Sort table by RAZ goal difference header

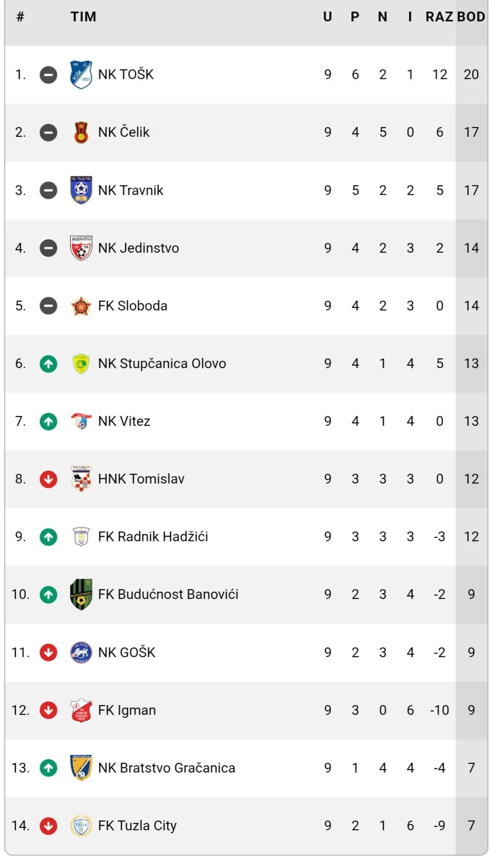click(439, 17)
